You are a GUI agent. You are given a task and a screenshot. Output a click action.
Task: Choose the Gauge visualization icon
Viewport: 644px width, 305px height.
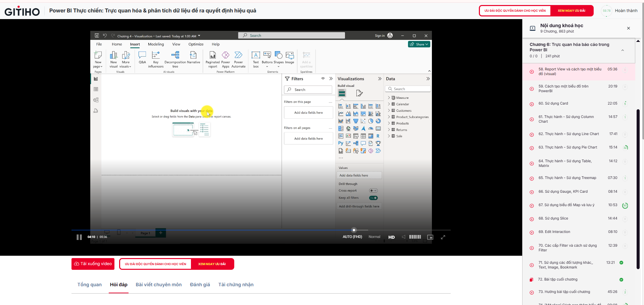click(371, 128)
